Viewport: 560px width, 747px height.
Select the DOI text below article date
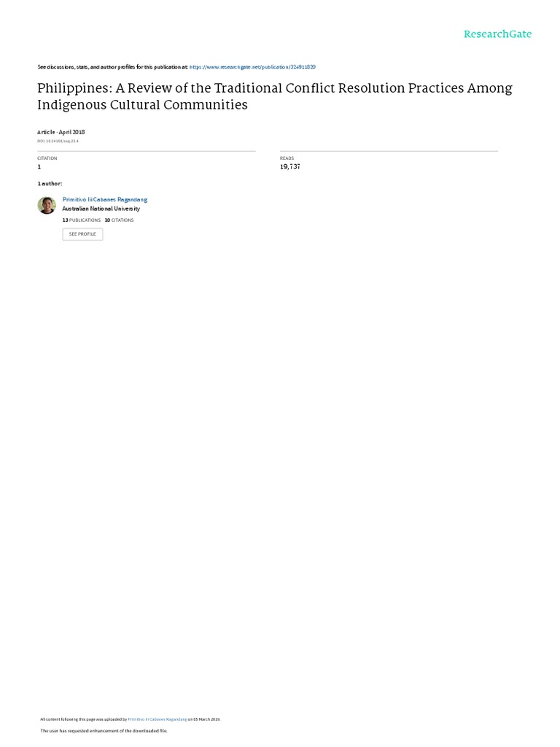[x=58, y=141]
